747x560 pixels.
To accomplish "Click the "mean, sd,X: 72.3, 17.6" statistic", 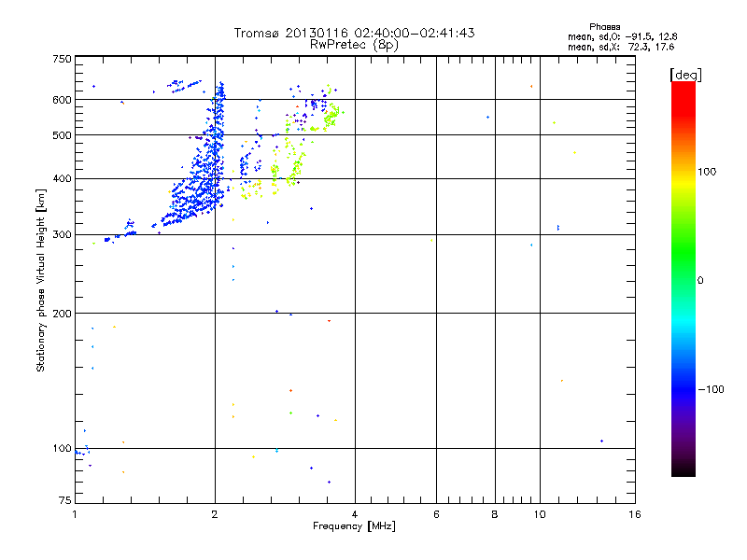I will pyautogui.click(x=621, y=47).
